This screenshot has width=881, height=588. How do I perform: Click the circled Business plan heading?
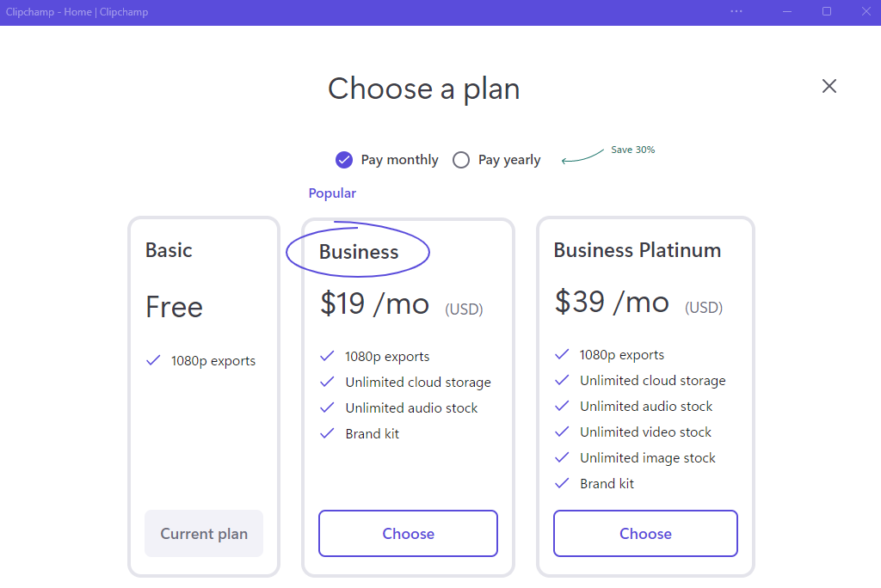(359, 252)
